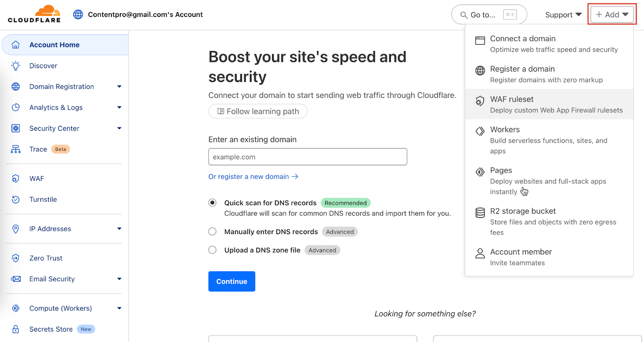644x342 pixels.
Task: Click the WAF ruleset shield icon in menu
Action: point(480,101)
